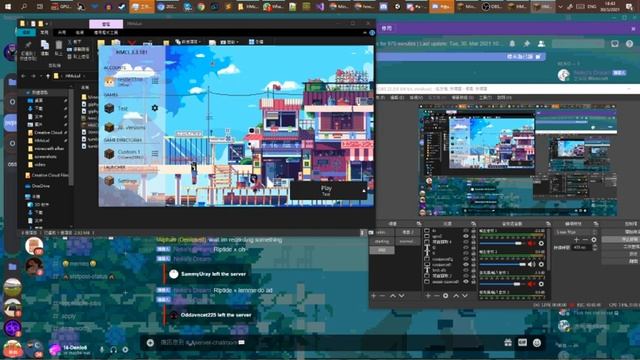
Task: Add a new source in OBS sources panel
Action: [428, 296]
